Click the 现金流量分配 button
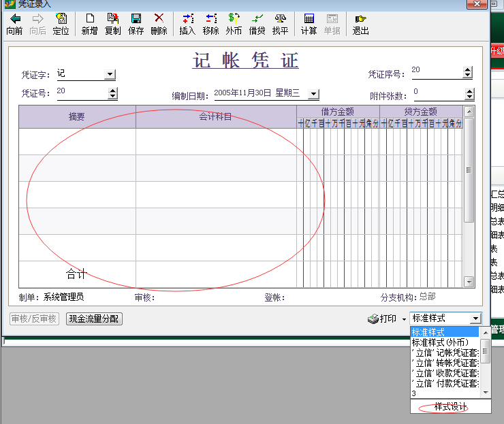504x424 pixels. 94,319
